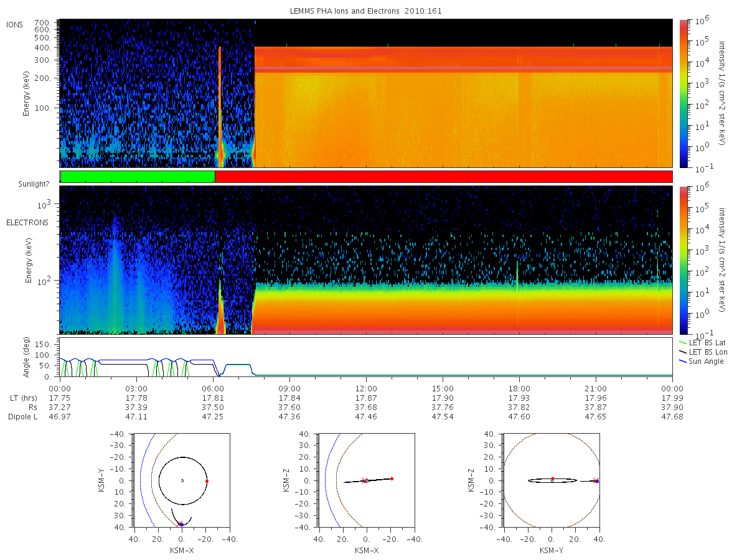The height and width of the screenshot is (560, 747).
Task: Click the green sunlight bar segment
Action: (x=138, y=177)
